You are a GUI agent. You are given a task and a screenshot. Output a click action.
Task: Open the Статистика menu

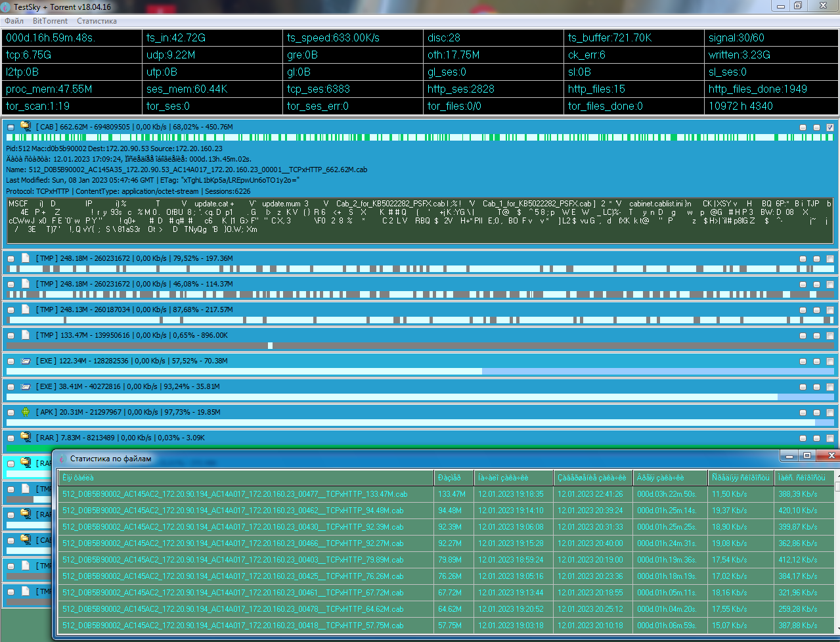click(x=97, y=21)
